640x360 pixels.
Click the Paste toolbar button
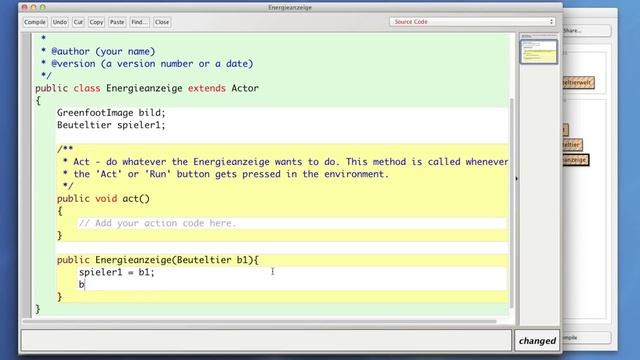pyautogui.click(x=117, y=22)
